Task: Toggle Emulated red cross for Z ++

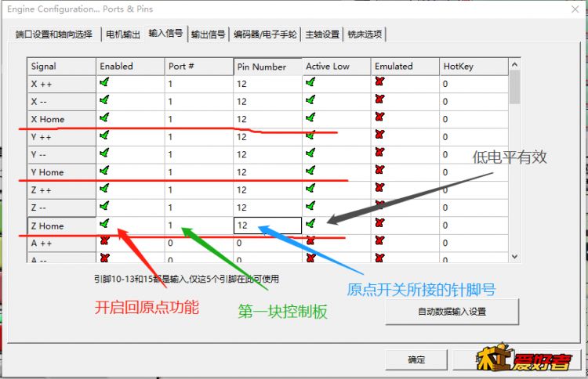Action: tap(379, 187)
